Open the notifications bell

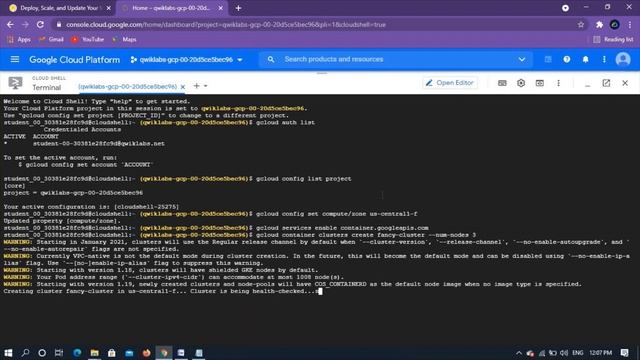(x=585, y=60)
